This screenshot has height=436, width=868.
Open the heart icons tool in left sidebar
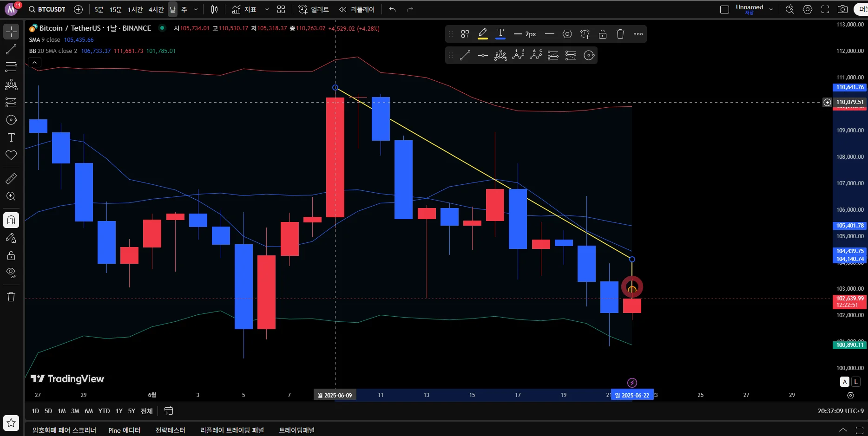[11, 155]
